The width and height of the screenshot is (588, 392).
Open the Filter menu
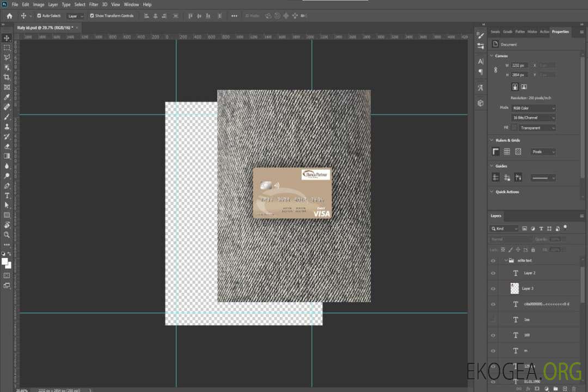[94, 4]
